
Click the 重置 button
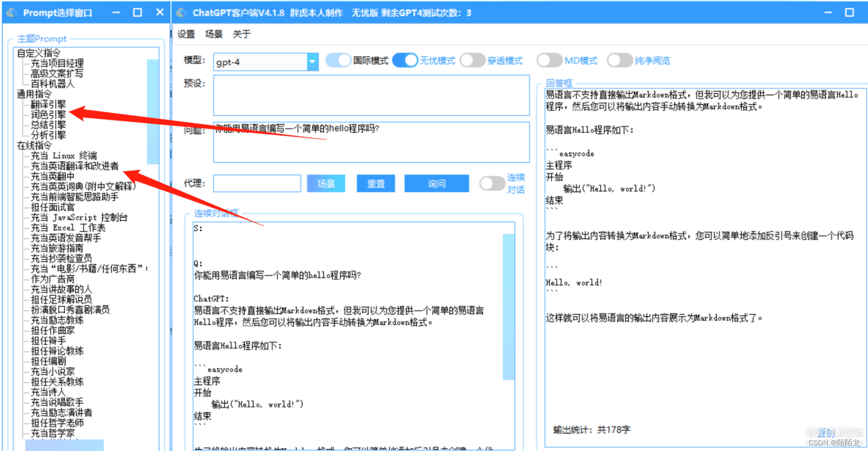pyautogui.click(x=376, y=183)
